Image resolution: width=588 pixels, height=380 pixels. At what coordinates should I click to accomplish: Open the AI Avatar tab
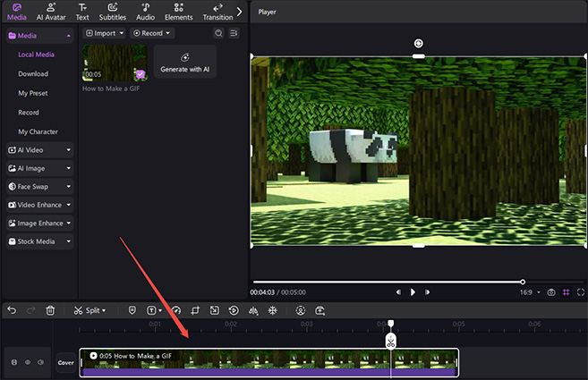(51, 12)
